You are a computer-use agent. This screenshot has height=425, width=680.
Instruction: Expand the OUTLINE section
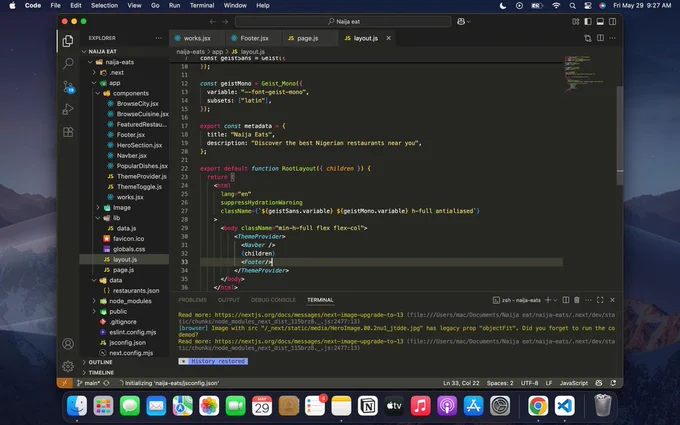[98, 362]
